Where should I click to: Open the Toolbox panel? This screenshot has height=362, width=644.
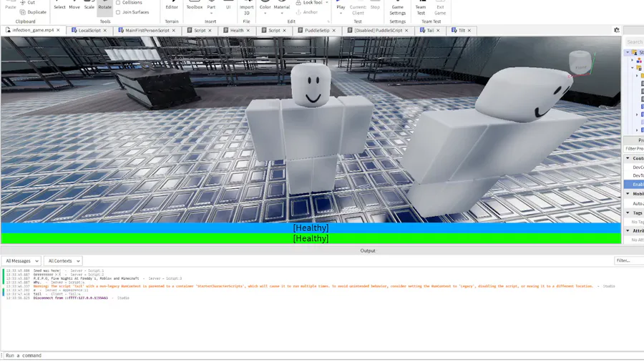(x=194, y=6)
